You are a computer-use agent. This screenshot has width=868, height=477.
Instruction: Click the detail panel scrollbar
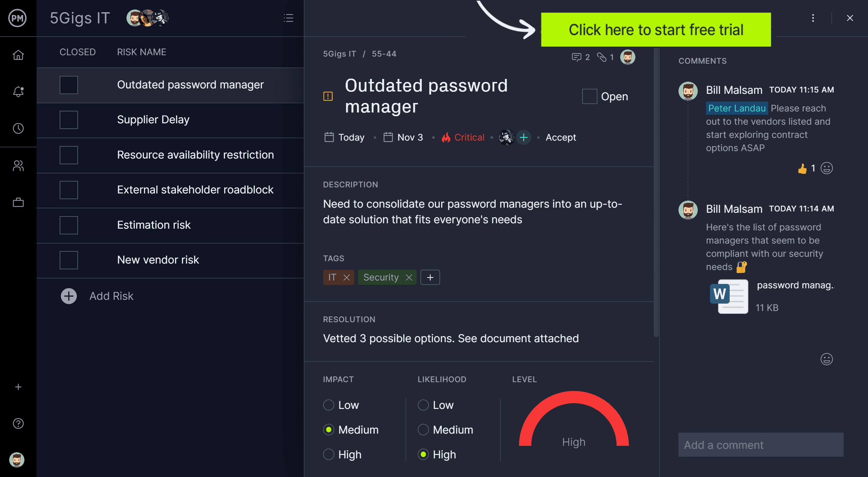pos(656,193)
